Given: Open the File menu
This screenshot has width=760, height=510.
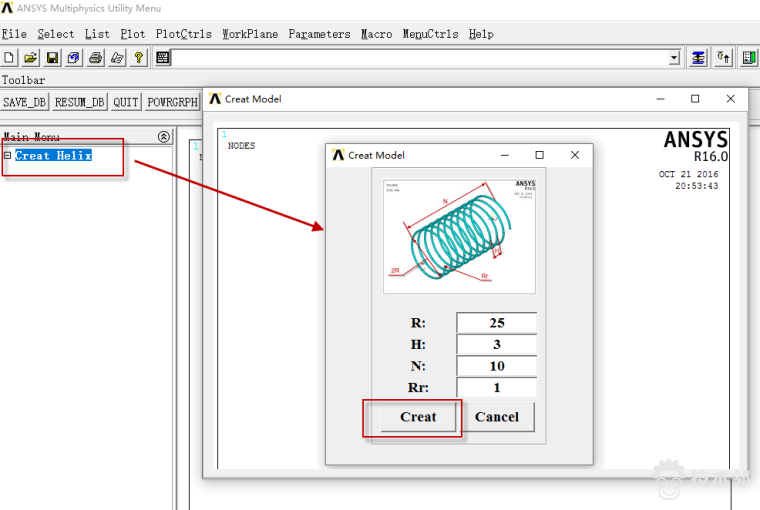Looking at the screenshot, I should click(14, 34).
